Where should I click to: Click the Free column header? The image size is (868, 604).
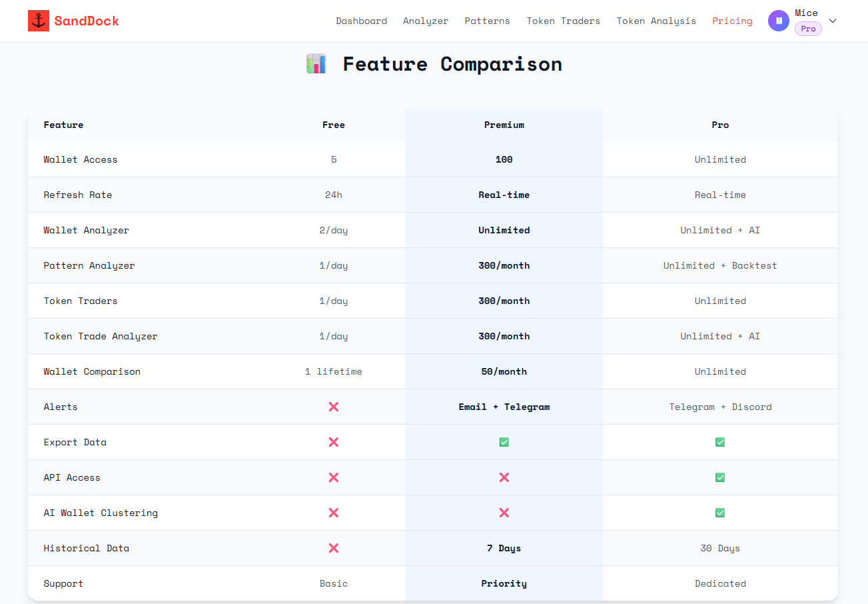[x=334, y=125]
